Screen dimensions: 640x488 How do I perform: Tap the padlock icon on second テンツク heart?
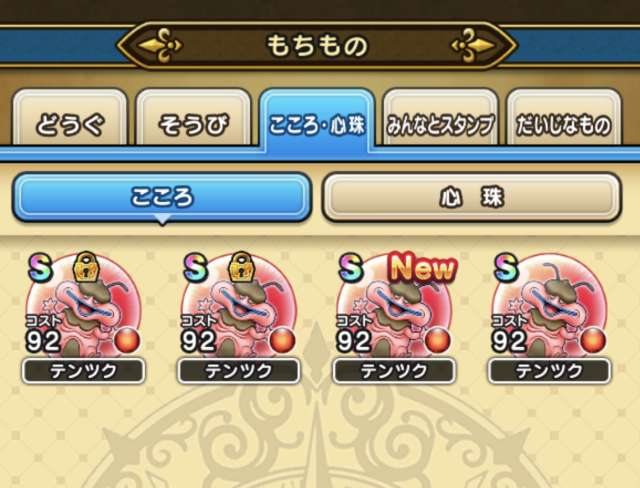[241, 267]
